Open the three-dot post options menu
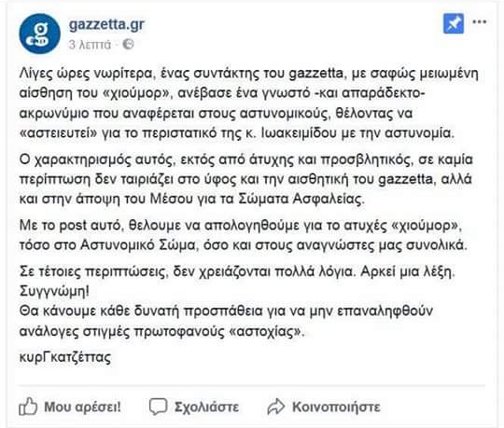This screenshot has height=428, width=504. click(479, 21)
